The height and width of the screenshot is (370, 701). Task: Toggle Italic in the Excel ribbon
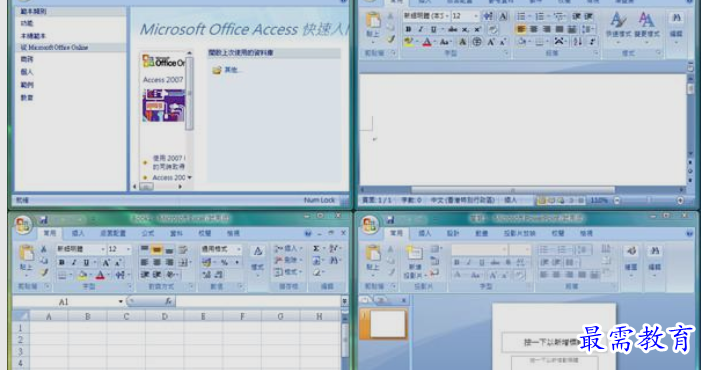pos(74,262)
